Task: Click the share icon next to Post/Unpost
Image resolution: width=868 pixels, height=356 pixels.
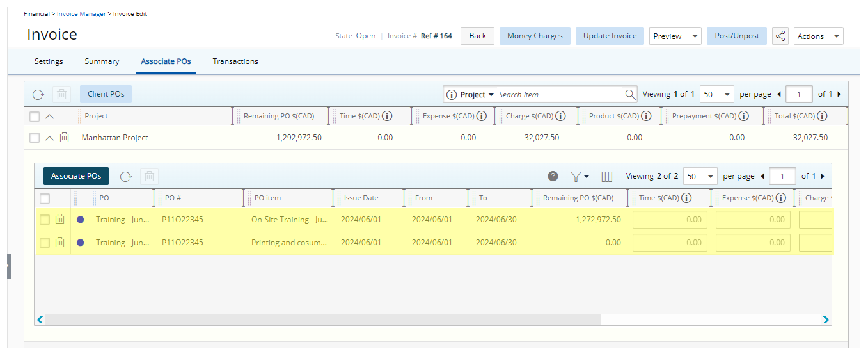Action: (x=780, y=36)
